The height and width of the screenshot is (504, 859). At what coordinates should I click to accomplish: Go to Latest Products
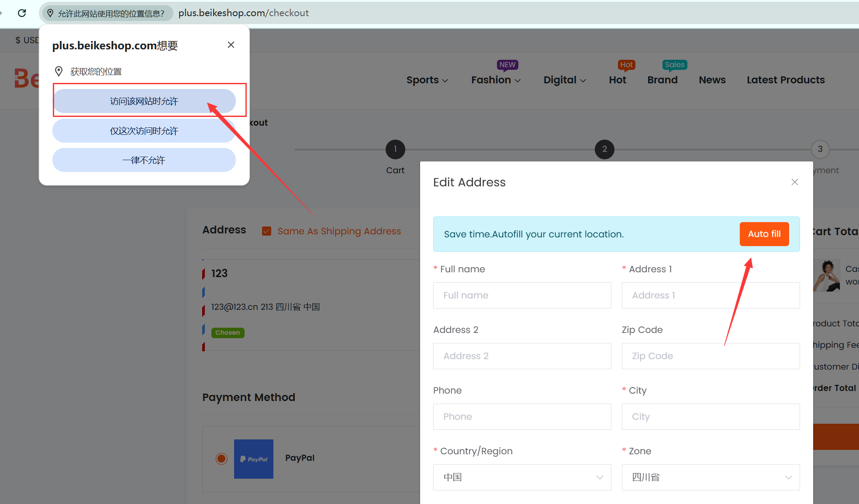click(785, 80)
